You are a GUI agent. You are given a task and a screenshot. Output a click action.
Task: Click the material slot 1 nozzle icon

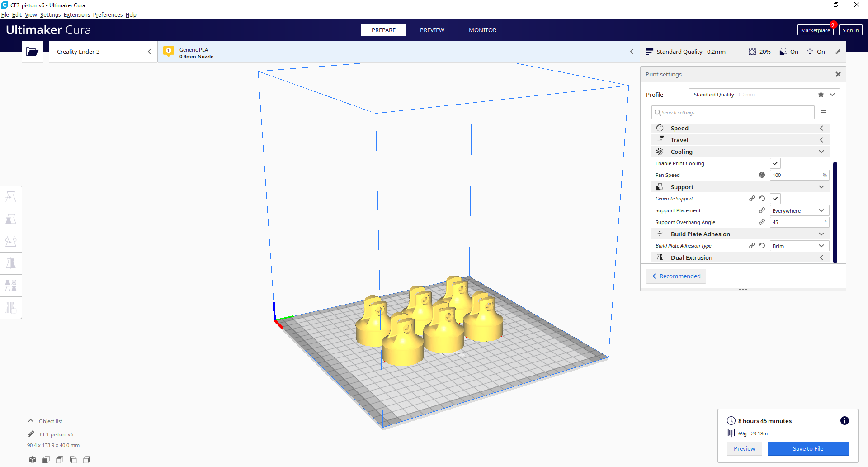coord(169,51)
